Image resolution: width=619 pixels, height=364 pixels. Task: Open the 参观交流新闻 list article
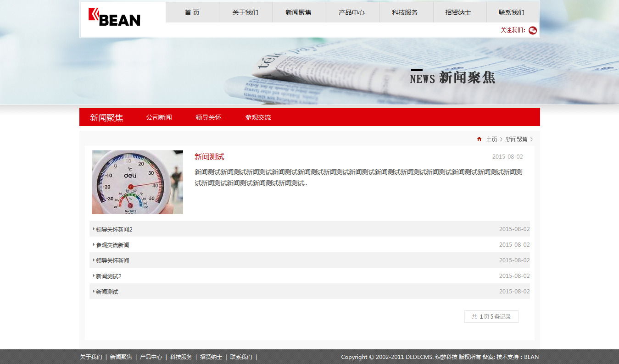[112, 245]
